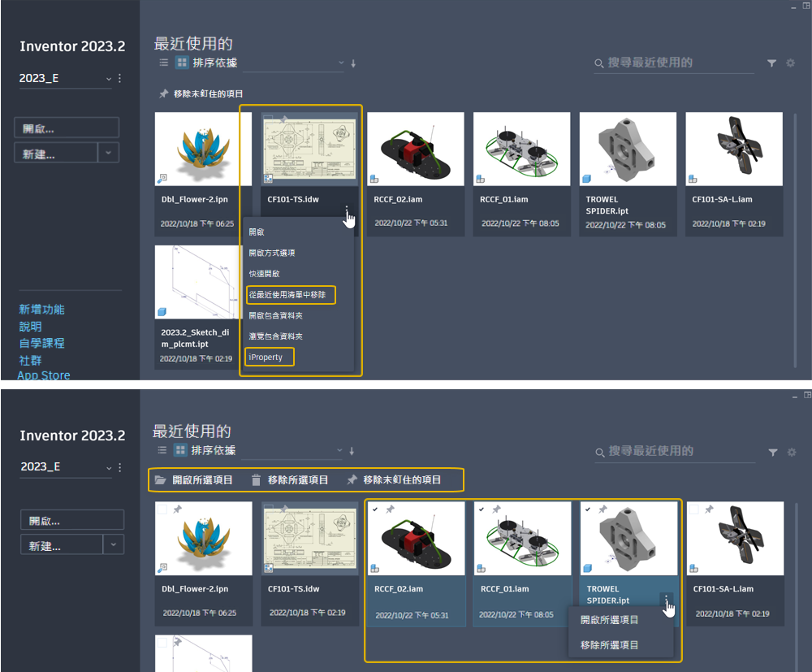Switch to list view in lower window
The image size is (812, 672).
162,450
